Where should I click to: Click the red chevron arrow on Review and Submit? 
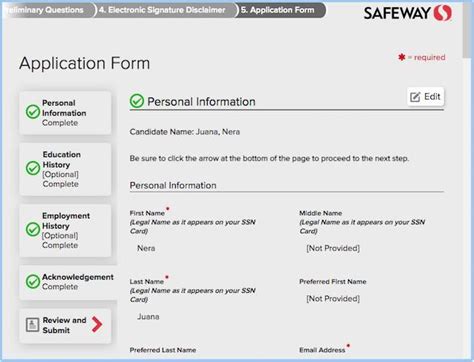97,324
